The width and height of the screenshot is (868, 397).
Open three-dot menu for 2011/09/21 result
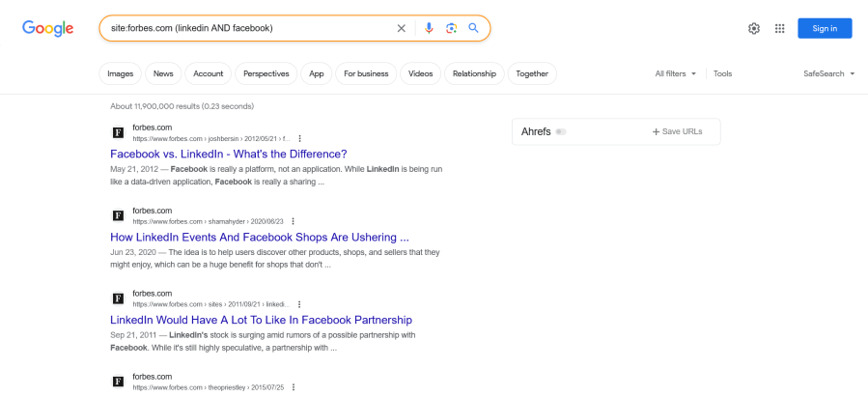point(299,304)
